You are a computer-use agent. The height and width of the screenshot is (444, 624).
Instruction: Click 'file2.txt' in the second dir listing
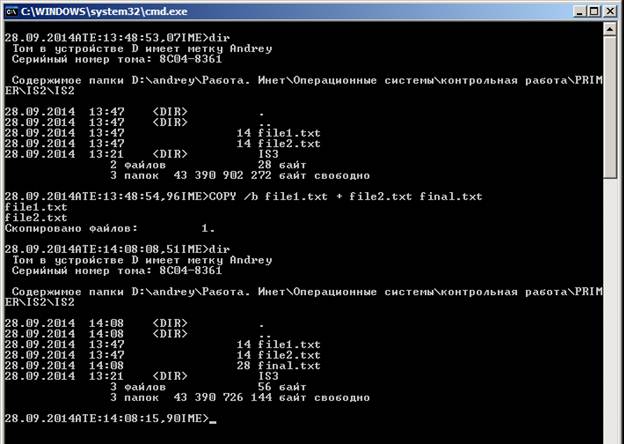pos(289,355)
